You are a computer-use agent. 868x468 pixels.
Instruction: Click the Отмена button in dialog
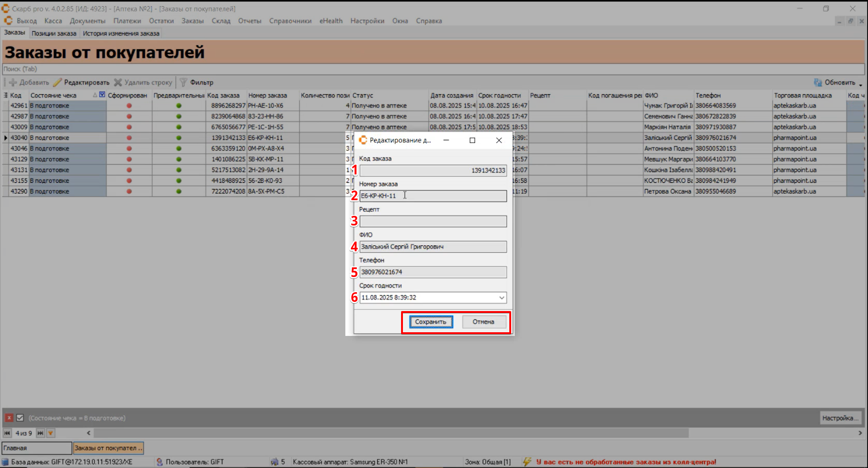click(x=483, y=322)
